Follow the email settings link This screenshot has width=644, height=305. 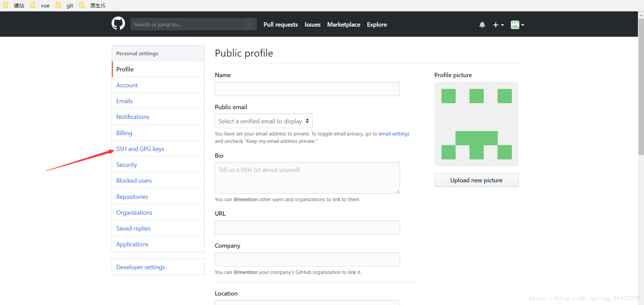click(x=394, y=134)
